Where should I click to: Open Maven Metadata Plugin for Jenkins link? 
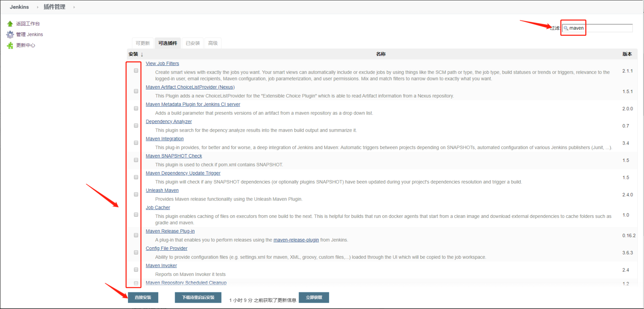193,104
